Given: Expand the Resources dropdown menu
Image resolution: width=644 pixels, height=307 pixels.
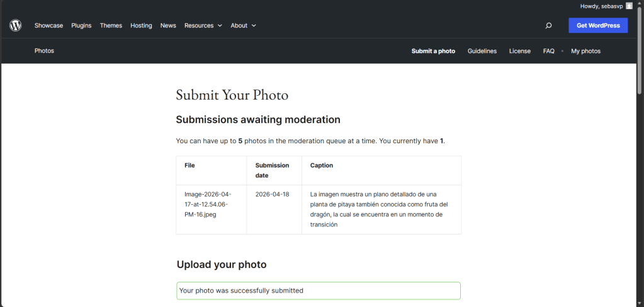Looking at the screenshot, I should click(203, 26).
